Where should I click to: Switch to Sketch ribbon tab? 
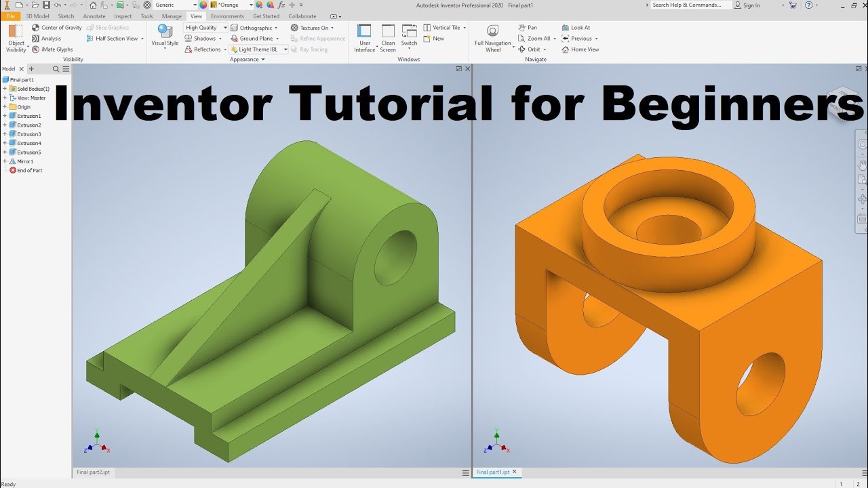coord(66,16)
